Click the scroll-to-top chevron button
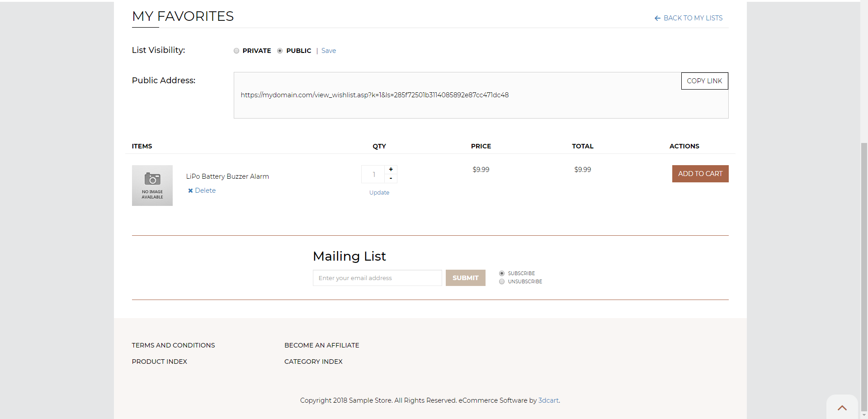The image size is (868, 419). point(842,407)
